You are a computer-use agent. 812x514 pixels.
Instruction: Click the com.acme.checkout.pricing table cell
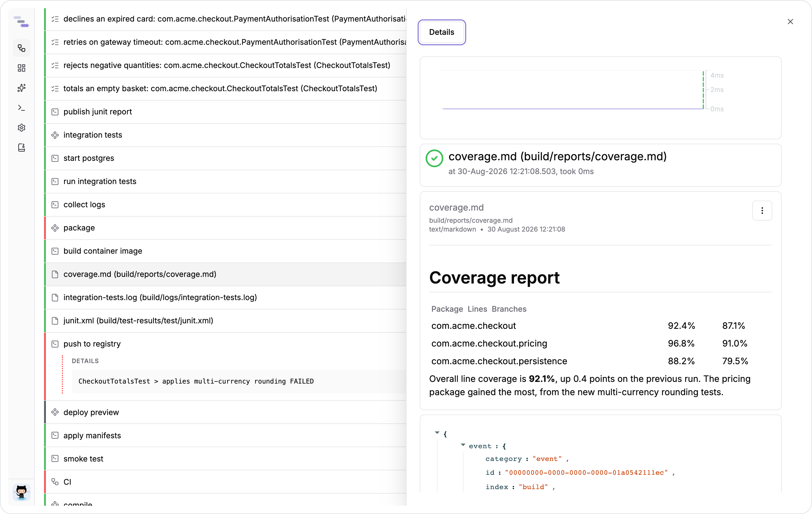pos(489,343)
